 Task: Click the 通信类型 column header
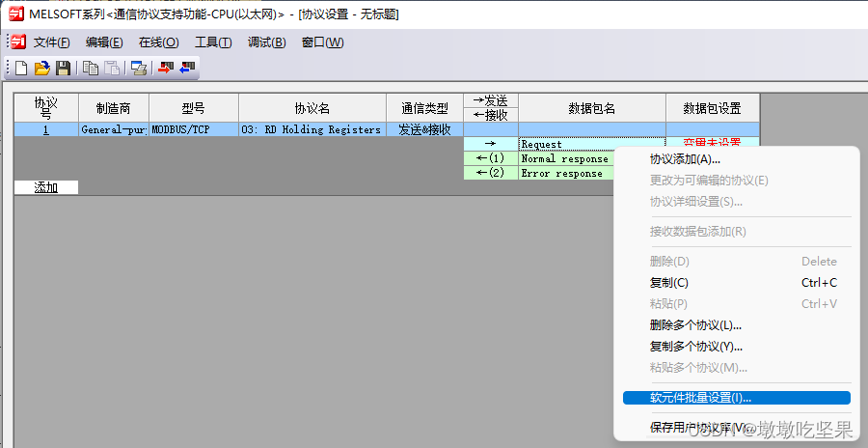(x=424, y=107)
